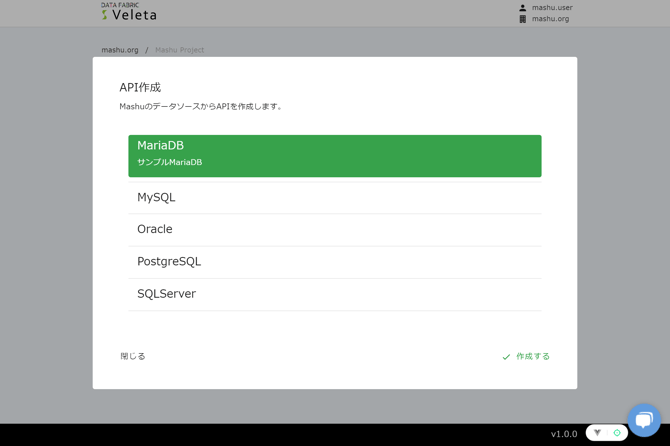Click the Vue devtools icon

pyautogui.click(x=597, y=433)
